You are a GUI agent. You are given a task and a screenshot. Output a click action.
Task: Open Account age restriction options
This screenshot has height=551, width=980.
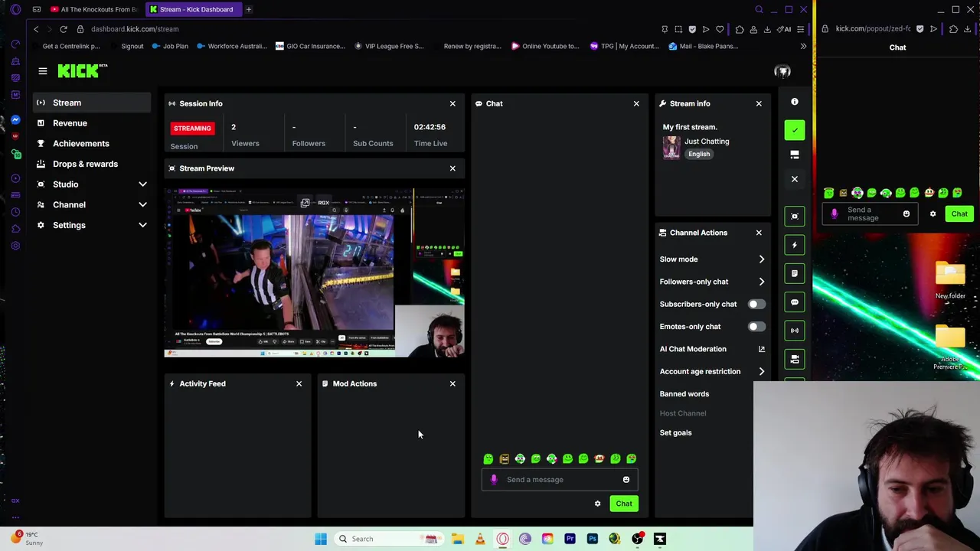point(712,371)
